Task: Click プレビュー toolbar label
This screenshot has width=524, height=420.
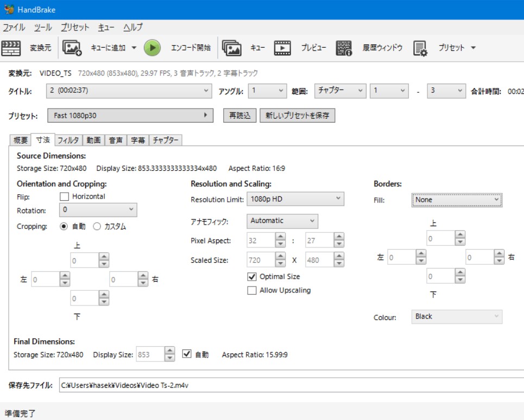Action: pos(313,48)
